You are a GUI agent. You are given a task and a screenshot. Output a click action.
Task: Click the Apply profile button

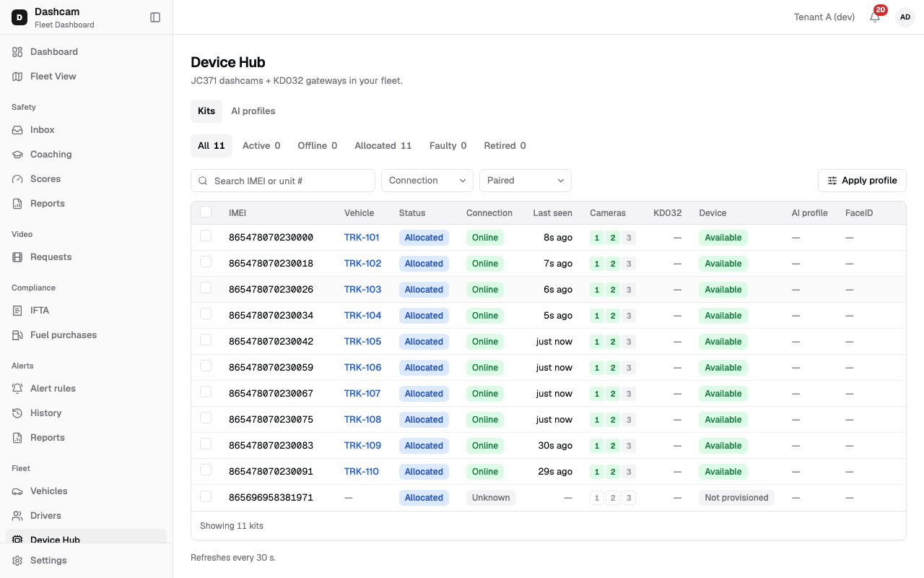click(x=862, y=181)
